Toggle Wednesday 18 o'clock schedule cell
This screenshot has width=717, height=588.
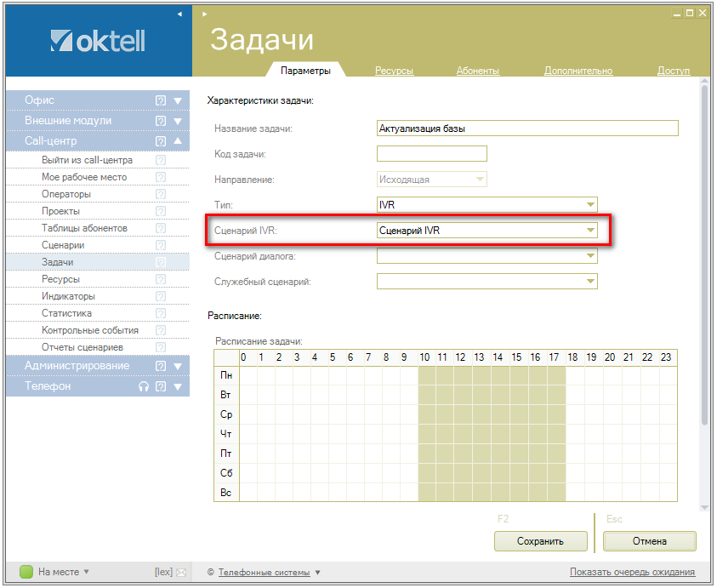point(573,415)
